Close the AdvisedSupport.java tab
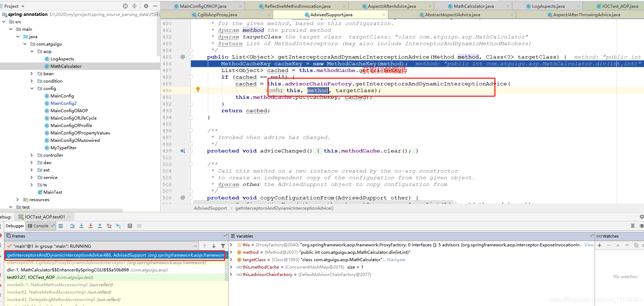Screen dimensions: 644x306 coord(384,15)
